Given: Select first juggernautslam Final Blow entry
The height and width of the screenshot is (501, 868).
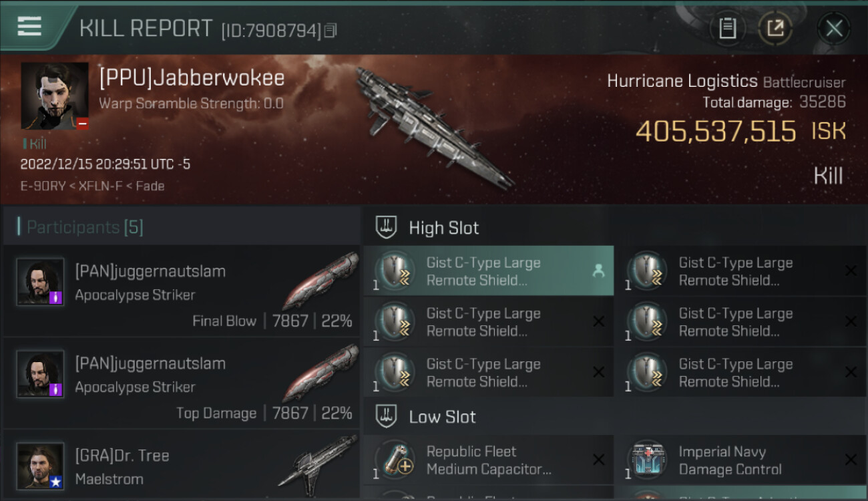Looking at the screenshot, I should click(181, 291).
